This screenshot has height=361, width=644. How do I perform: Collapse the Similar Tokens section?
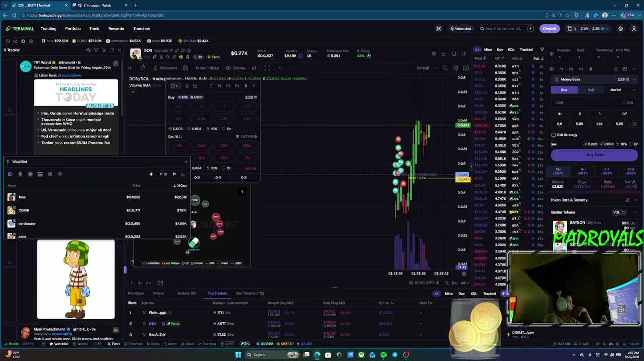(635, 212)
